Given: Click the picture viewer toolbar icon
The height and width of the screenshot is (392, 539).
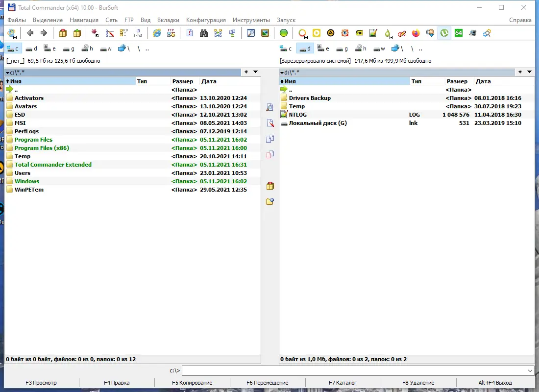Looking at the screenshot, I should point(265,33).
